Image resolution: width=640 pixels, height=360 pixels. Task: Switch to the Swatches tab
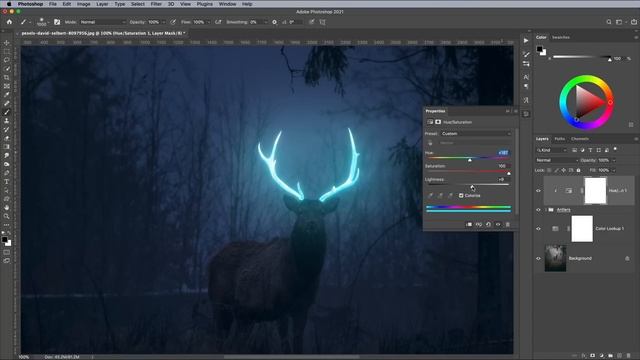[561, 37]
